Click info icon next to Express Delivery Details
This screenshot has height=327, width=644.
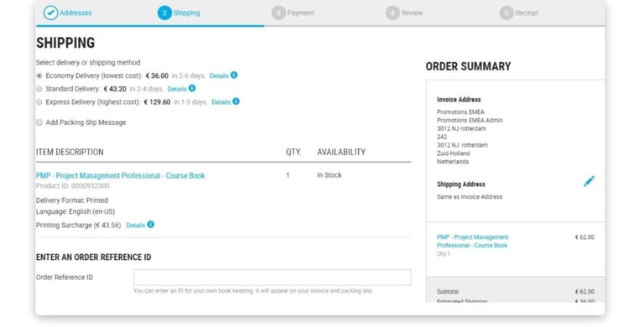tap(236, 101)
